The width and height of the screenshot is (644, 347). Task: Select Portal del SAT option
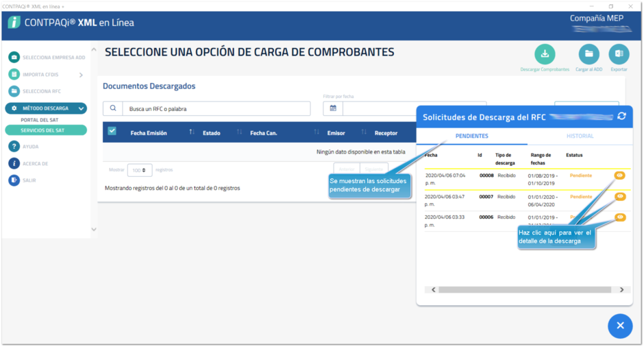click(40, 120)
